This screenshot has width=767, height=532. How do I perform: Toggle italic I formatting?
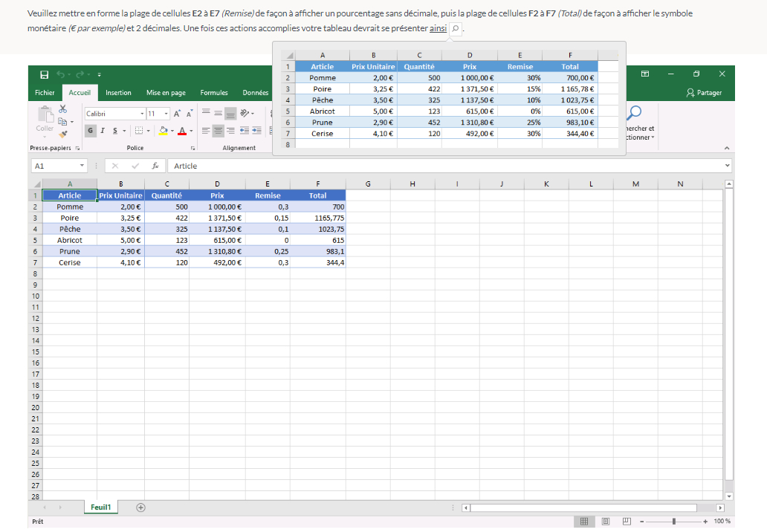(102, 131)
